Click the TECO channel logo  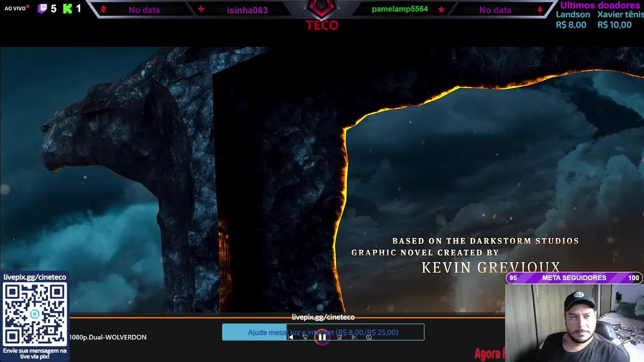pyautogui.click(x=322, y=15)
